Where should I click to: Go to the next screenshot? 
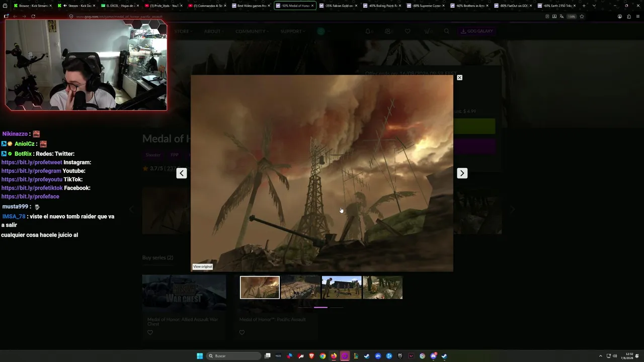462,173
